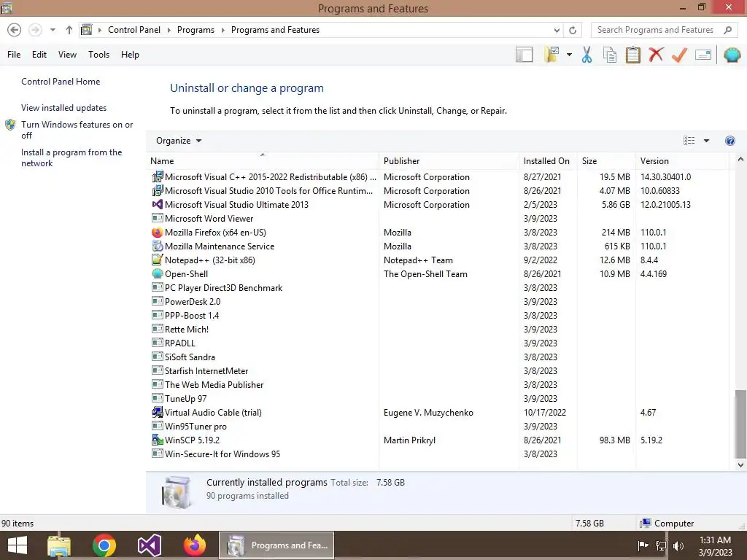Click the scroll up arrow of program list
Screen dimensions: 747x560
pyautogui.click(x=740, y=160)
